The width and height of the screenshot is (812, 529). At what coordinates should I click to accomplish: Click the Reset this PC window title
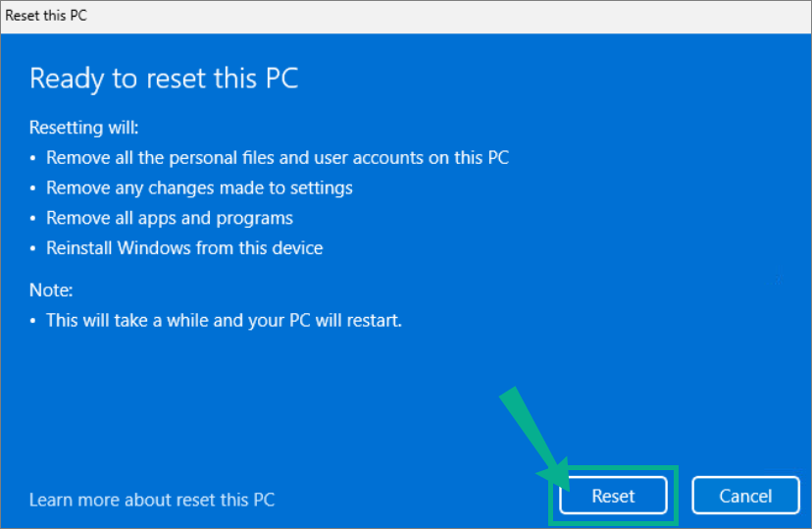pyautogui.click(x=46, y=16)
